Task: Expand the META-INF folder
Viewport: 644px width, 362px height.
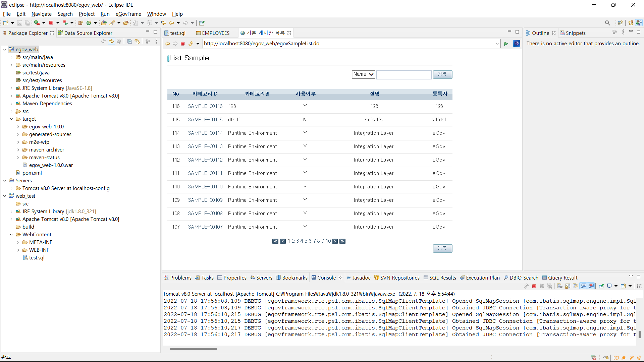Action: pos(18,242)
